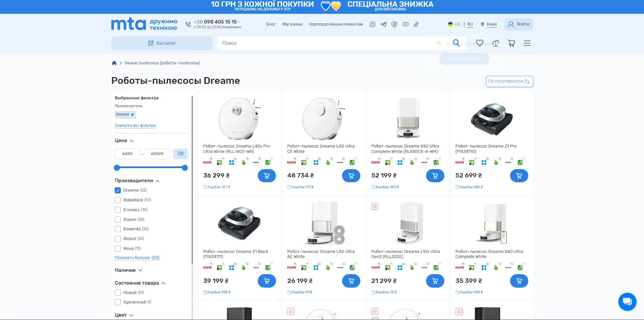The height and width of the screenshot is (320, 644).
Task: Open the MTA YouTube channel
Action: tap(405, 24)
